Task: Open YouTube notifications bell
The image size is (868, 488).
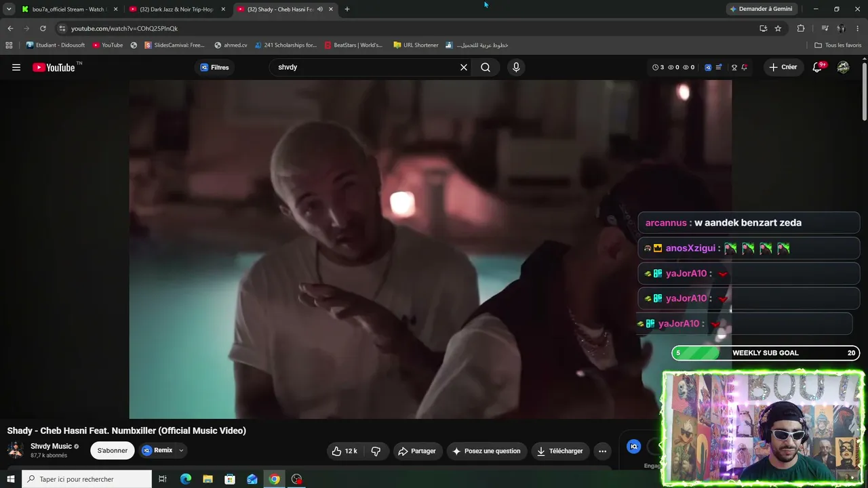Action: [x=817, y=67]
